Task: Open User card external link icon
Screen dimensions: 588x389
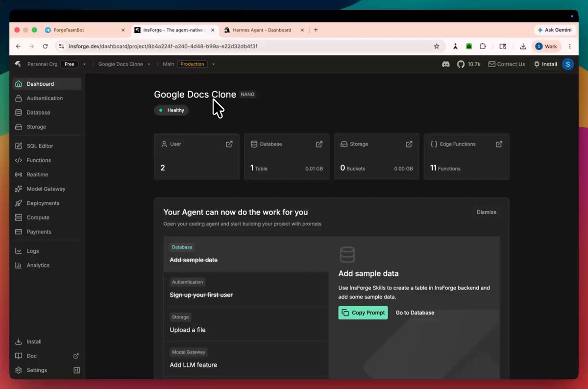Action: coord(229,144)
